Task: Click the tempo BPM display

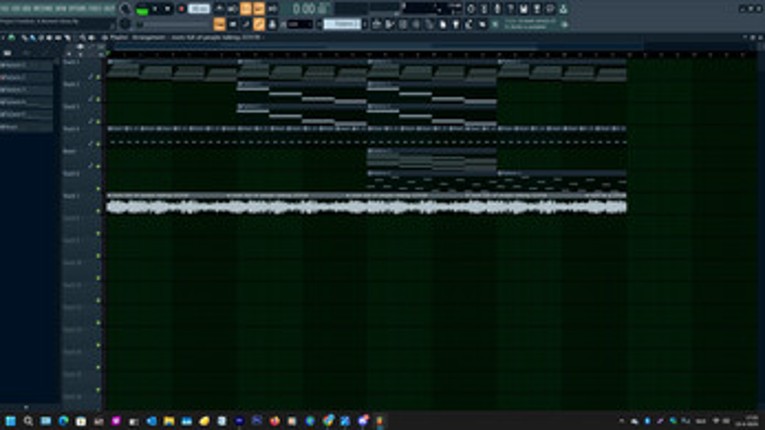Action: [199, 9]
